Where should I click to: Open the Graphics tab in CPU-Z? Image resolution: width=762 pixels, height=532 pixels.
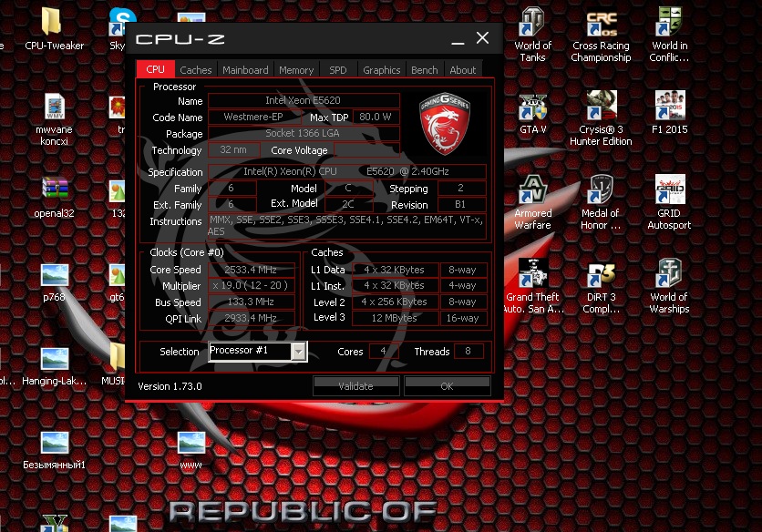point(381,70)
